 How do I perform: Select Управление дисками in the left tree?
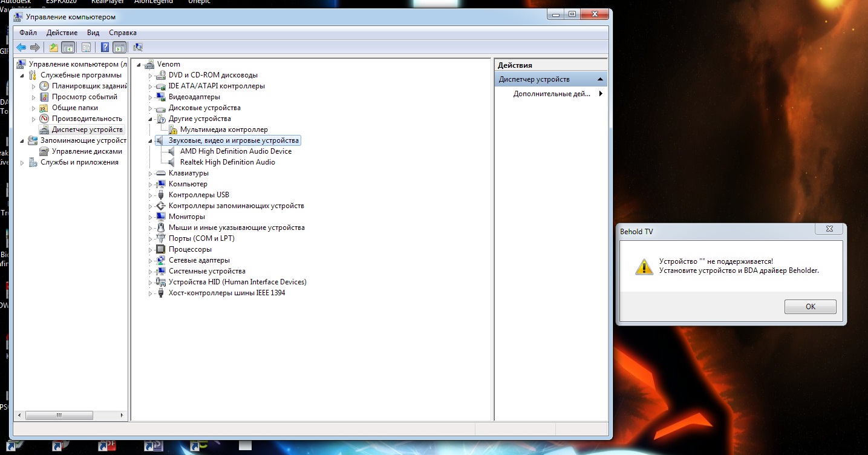(86, 151)
